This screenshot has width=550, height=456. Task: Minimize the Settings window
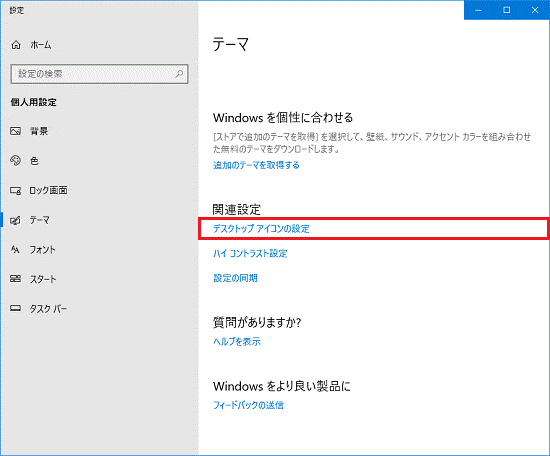tap(478, 10)
